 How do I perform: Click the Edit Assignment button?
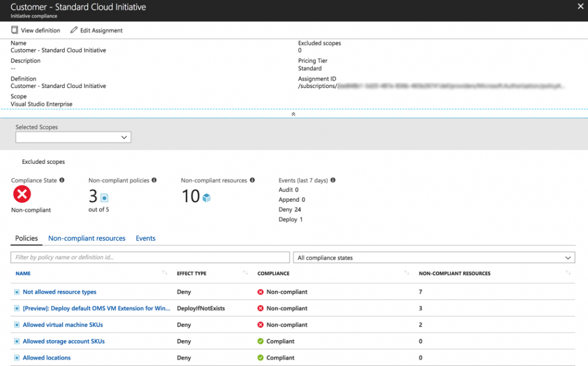pos(96,30)
